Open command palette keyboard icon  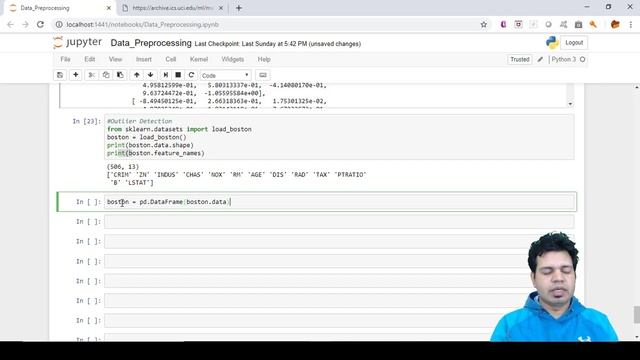[x=263, y=75]
